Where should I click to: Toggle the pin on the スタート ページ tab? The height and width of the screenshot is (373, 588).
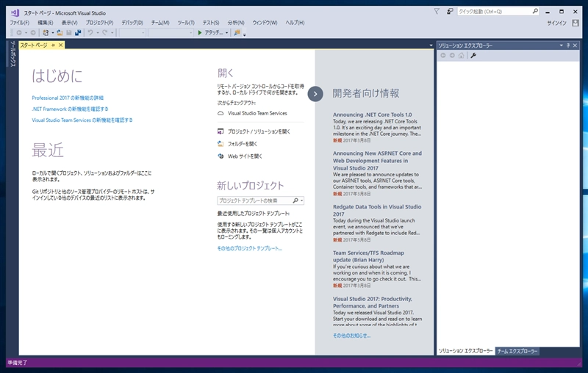pos(53,46)
